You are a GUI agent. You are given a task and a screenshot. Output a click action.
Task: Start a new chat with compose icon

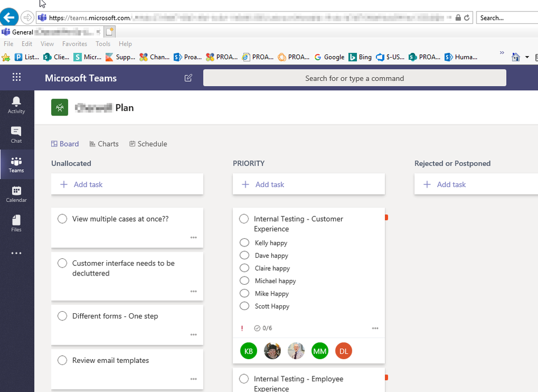(188, 78)
